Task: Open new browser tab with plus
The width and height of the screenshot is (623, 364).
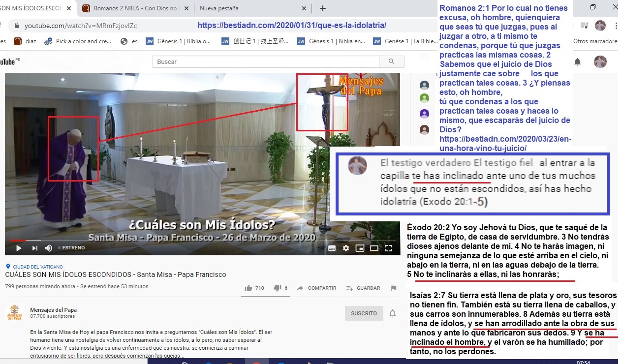Action: pyautogui.click(x=323, y=8)
